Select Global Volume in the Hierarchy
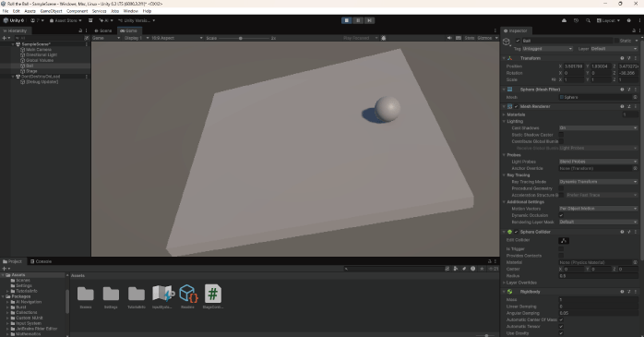Screen dimensions: 644x337 click(x=40, y=60)
